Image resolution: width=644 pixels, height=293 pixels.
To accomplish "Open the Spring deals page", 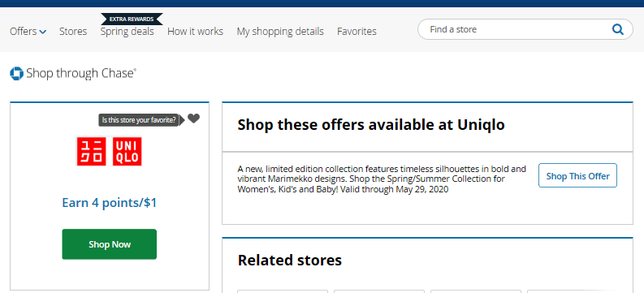I will click(128, 32).
